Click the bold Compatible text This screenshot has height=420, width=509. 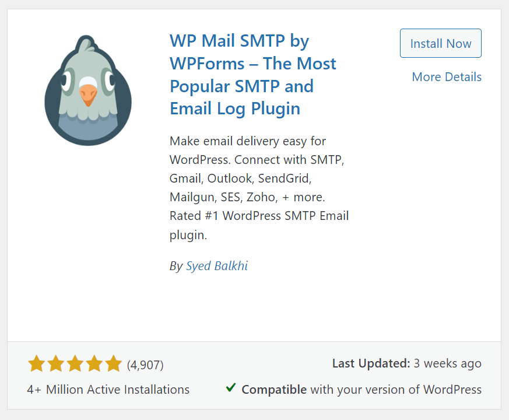click(274, 389)
